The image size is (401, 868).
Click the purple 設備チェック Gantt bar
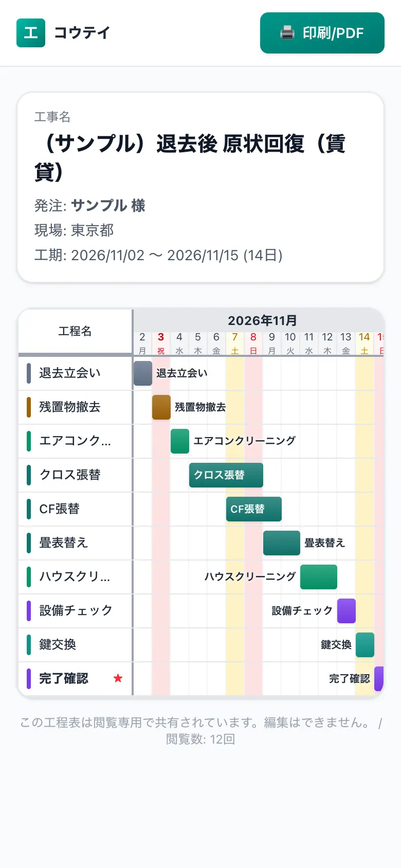(347, 611)
